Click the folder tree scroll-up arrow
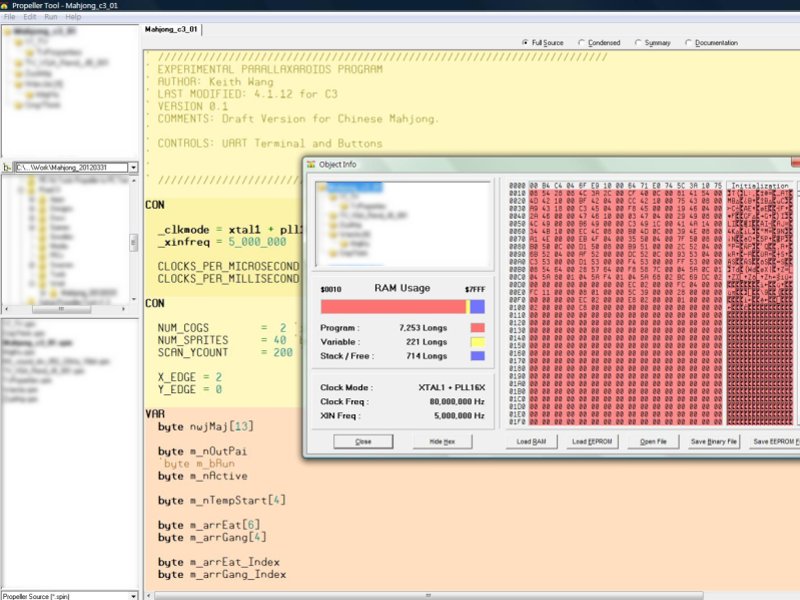This screenshot has width=800, height=600. [x=134, y=181]
